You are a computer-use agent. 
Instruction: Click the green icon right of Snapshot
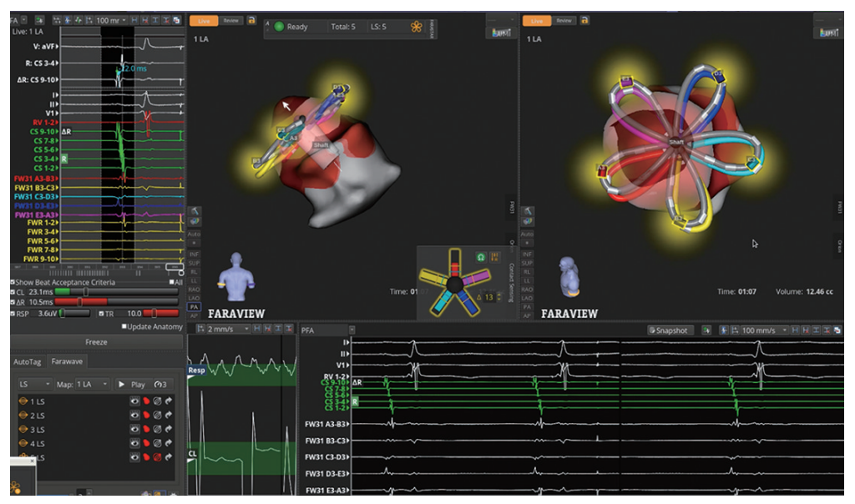pos(706,330)
